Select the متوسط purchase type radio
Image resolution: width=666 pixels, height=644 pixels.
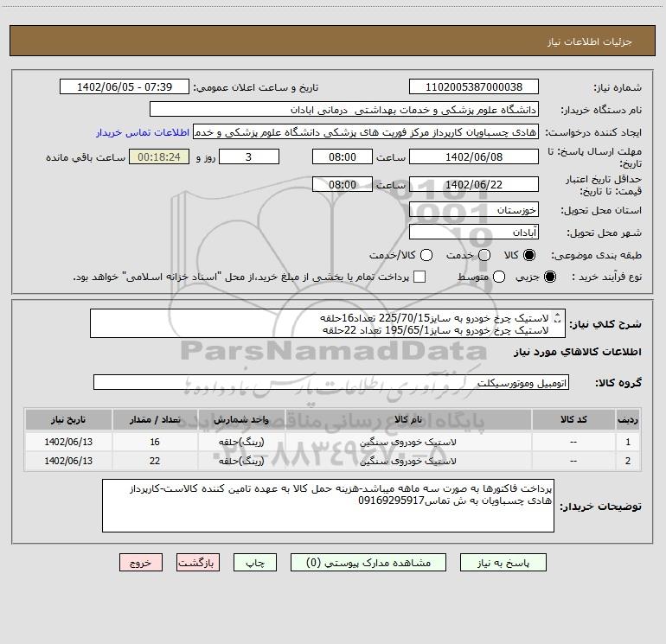pos(499,277)
